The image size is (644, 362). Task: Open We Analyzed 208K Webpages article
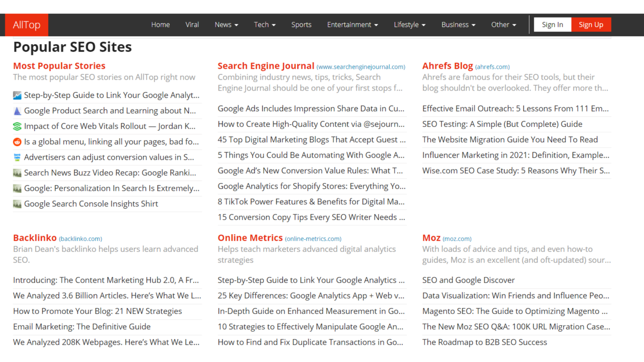pos(106,342)
